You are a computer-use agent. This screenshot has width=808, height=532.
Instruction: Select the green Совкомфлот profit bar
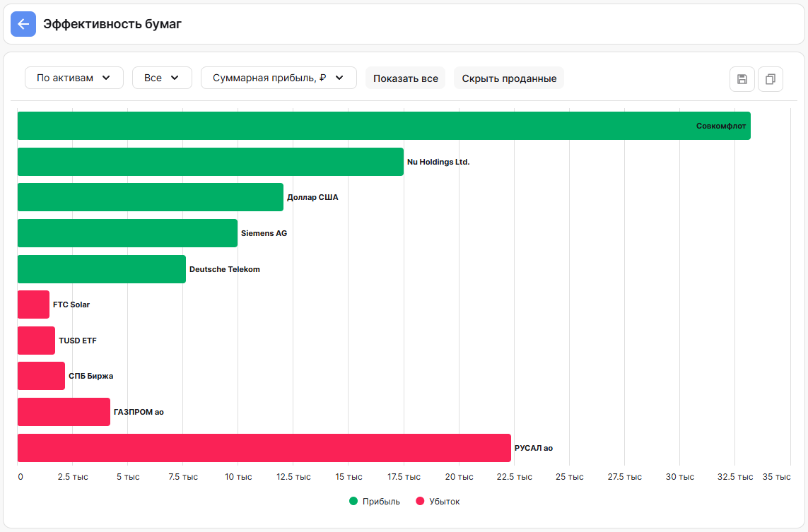pyautogui.click(x=384, y=126)
